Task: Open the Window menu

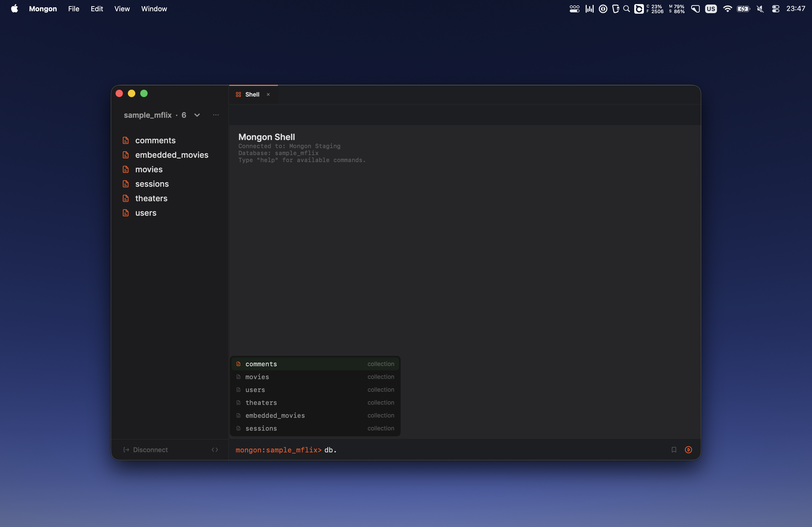Action: 154,9
